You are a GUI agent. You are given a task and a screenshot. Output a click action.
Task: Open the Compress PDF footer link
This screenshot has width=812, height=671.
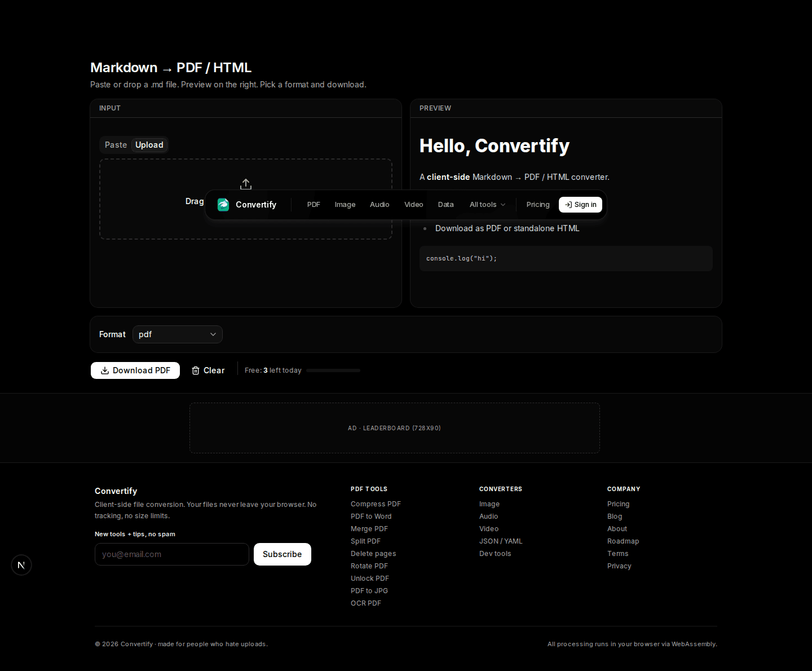pyautogui.click(x=376, y=504)
